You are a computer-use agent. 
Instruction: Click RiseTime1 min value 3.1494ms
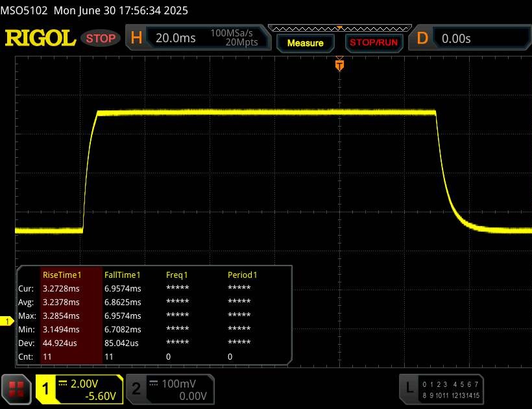click(61, 329)
